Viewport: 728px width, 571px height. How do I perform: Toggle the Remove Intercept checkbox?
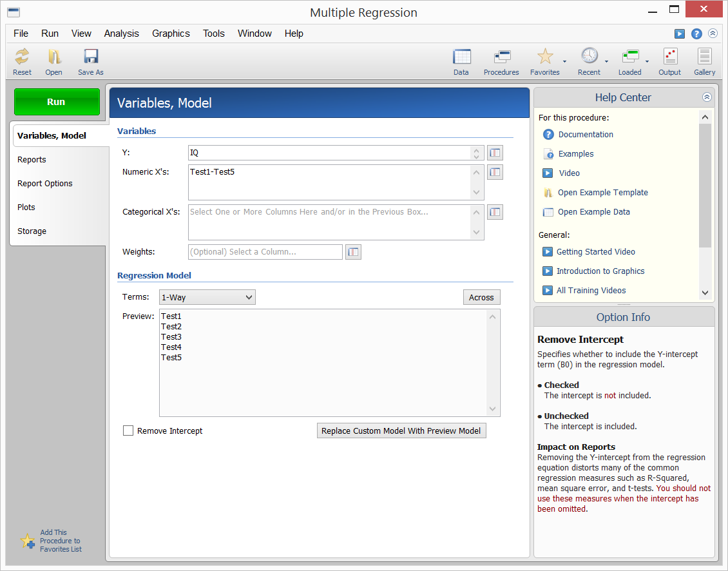[128, 431]
